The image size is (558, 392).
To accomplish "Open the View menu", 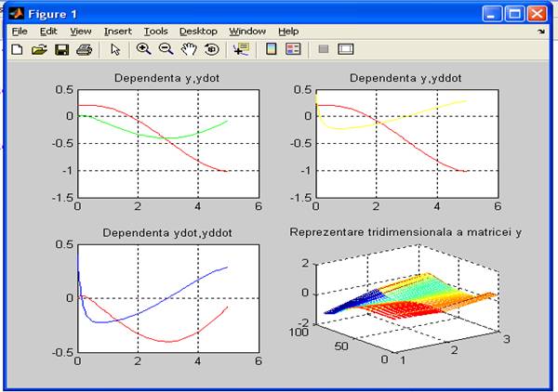I will [x=81, y=32].
